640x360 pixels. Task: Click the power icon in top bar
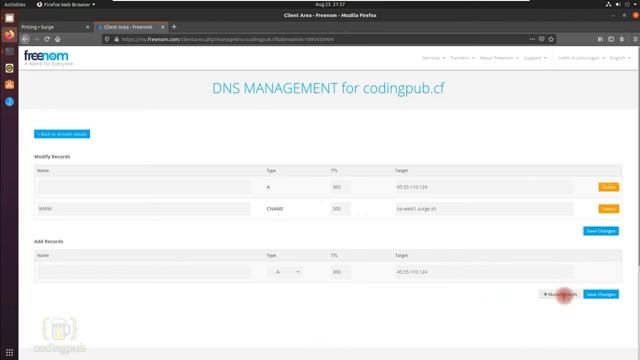[627, 4]
